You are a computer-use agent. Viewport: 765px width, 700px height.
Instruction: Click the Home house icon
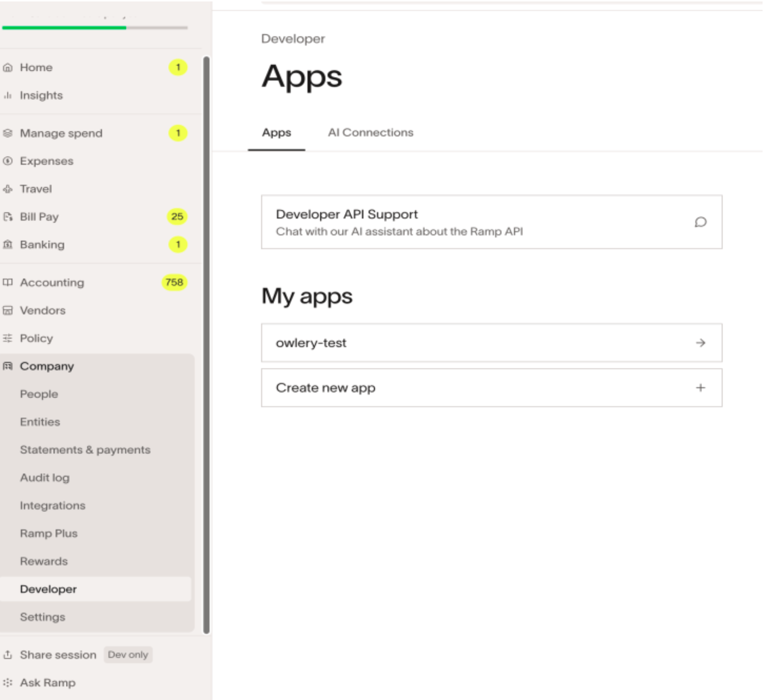[7, 67]
